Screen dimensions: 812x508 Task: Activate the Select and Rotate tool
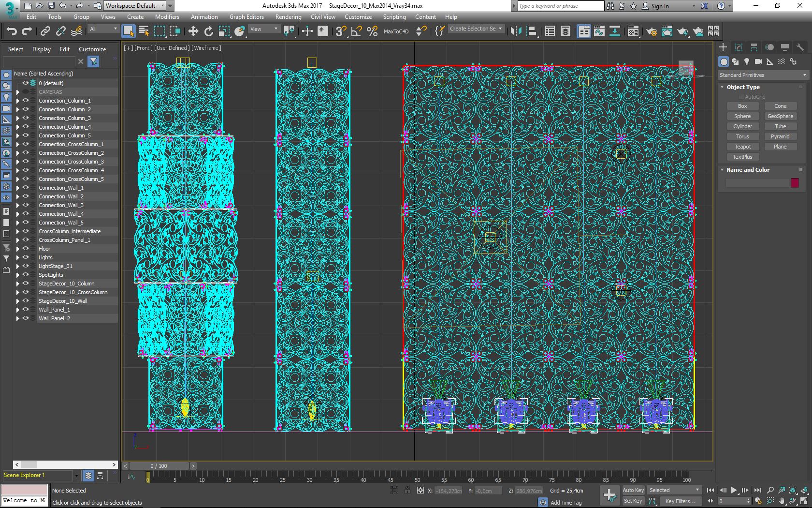208,31
